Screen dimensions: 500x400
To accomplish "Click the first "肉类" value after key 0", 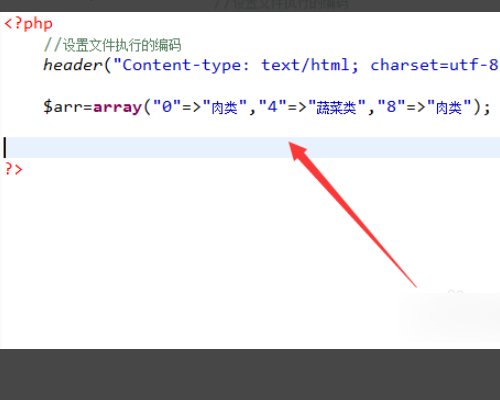I will tap(224, 107).
